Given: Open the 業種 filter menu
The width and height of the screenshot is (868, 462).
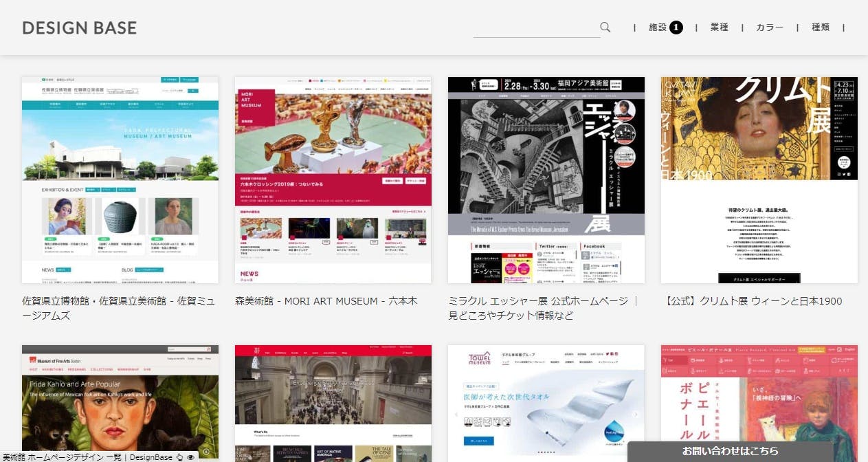Looking at the screenshot, I should (720, 27).
